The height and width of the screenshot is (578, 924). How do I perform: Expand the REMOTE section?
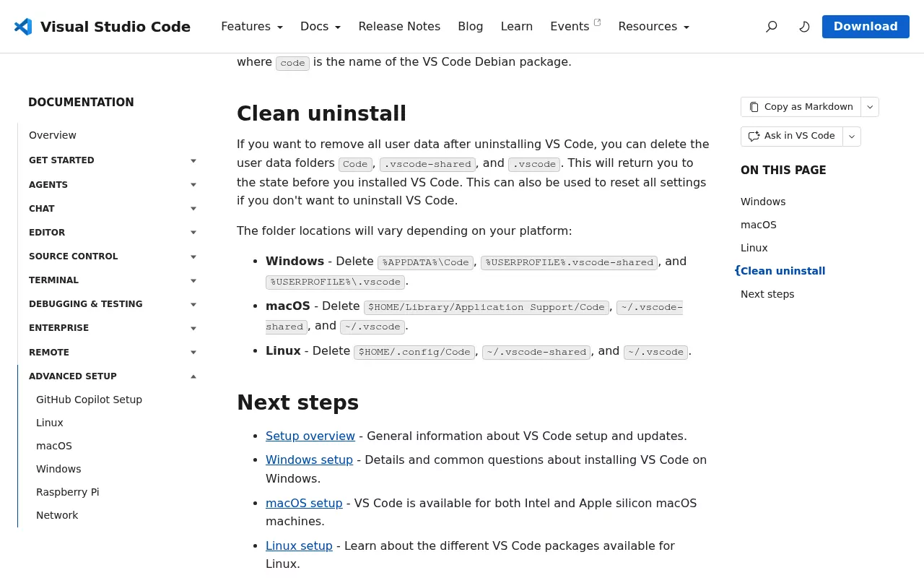(113, 353)
